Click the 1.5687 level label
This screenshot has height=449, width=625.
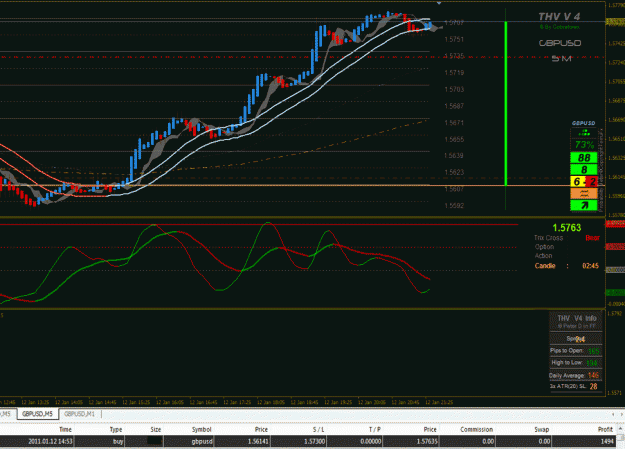click(454, 106)
